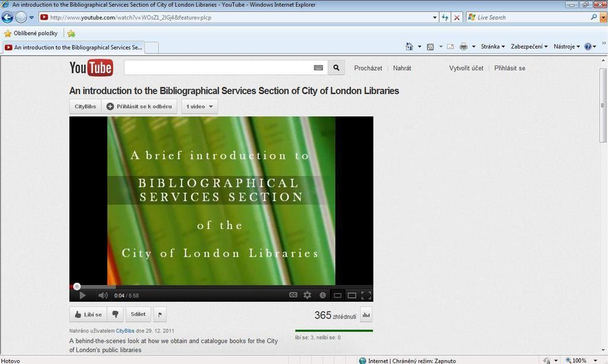Screen dimensions: 608x364
Task: Click the Vytvořit účet link
Action: point(466,68)
